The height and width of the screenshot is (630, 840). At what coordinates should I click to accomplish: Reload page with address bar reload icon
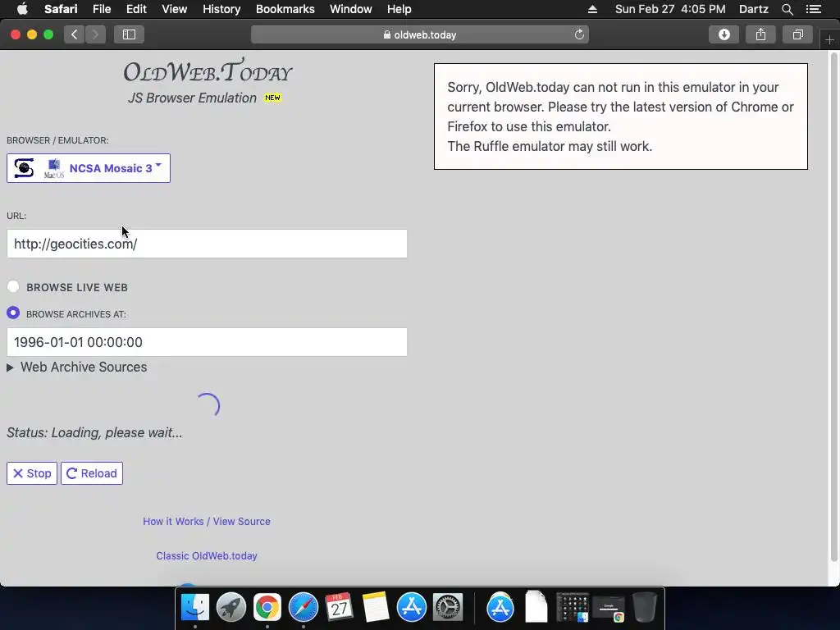point(579,34)
